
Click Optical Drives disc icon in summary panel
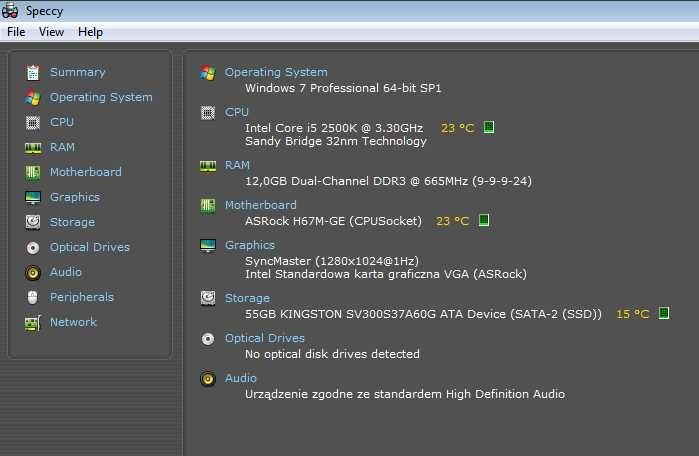208,339
